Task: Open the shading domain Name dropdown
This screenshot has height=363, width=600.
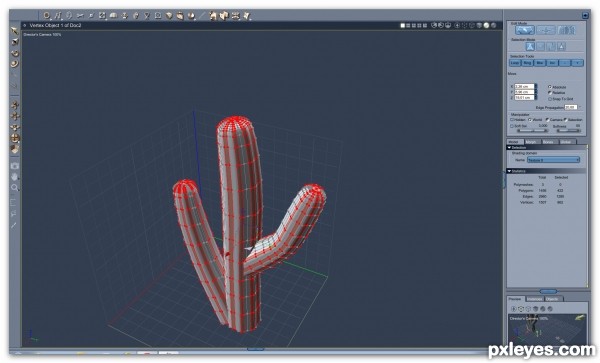Action: click(553, 160)
